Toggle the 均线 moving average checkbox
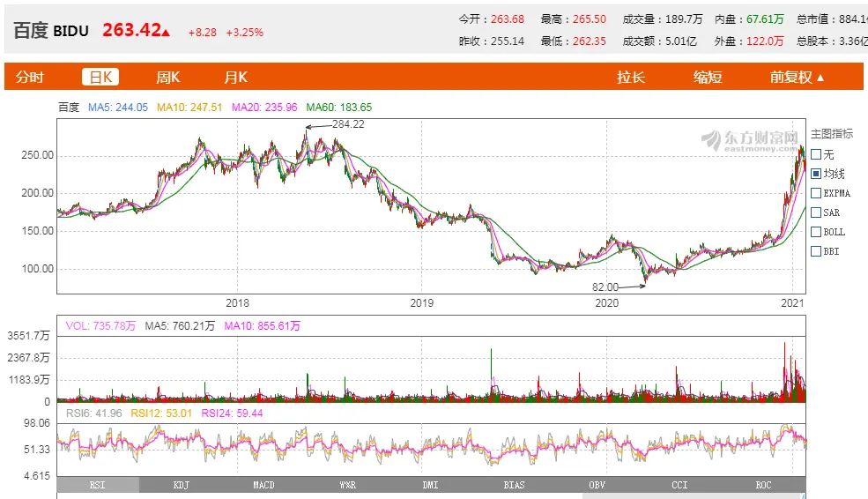 (x=815, y=174)
